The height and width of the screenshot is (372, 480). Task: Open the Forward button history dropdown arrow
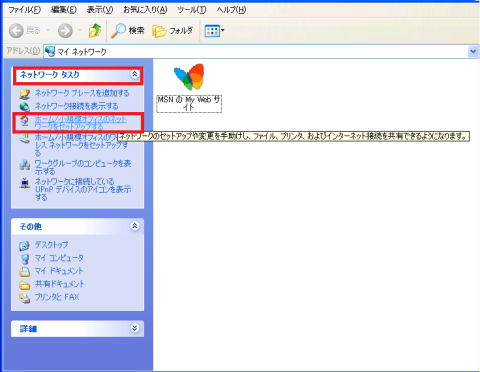80,31
